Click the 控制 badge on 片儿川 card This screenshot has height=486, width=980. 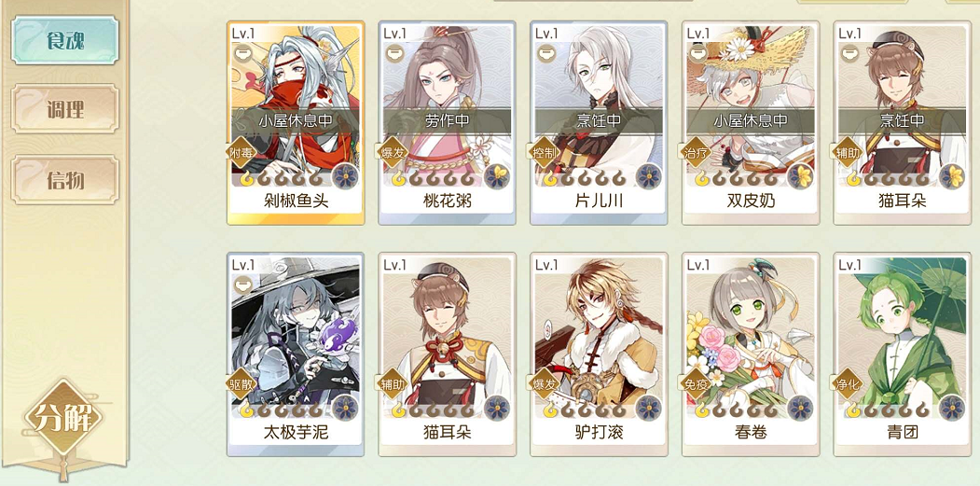[545, 152]
